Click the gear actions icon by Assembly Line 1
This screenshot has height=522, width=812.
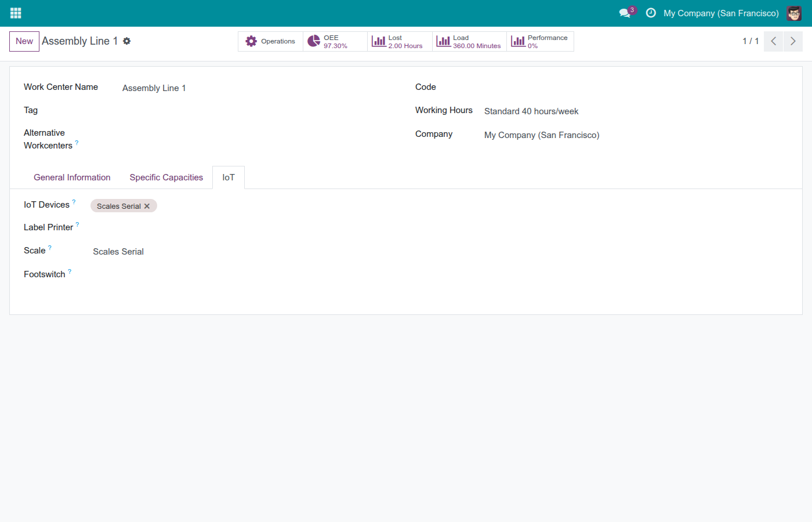127,41
